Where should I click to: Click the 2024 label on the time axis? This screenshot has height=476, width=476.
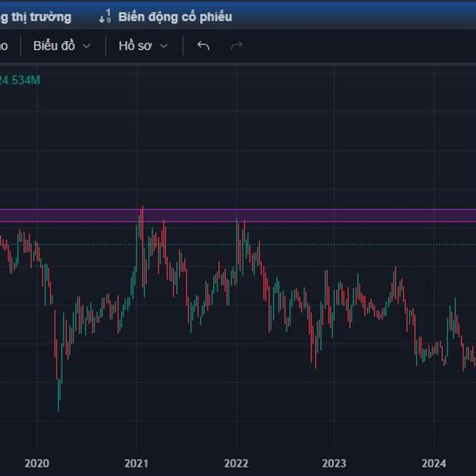coord(433,463)
